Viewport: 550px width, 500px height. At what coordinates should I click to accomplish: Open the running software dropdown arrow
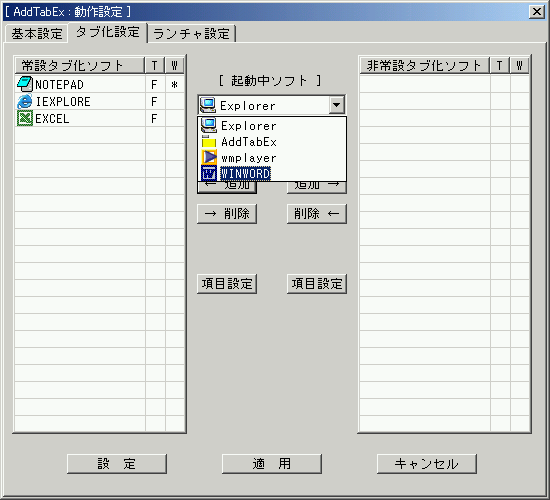336,105
